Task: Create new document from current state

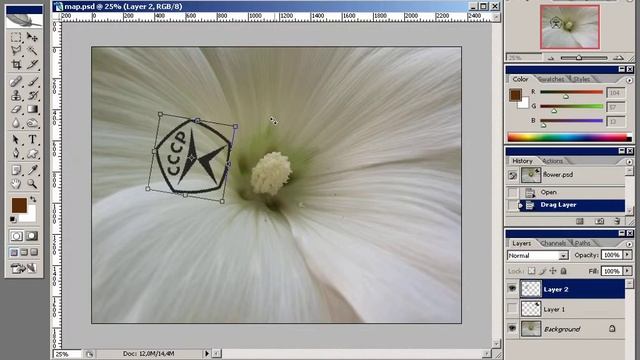Action: pos(580,221)
